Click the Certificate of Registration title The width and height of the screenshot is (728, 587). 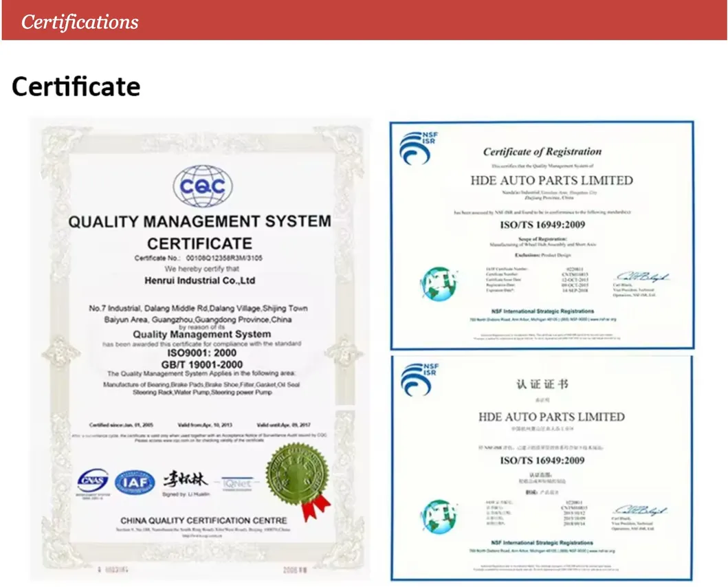542,152
